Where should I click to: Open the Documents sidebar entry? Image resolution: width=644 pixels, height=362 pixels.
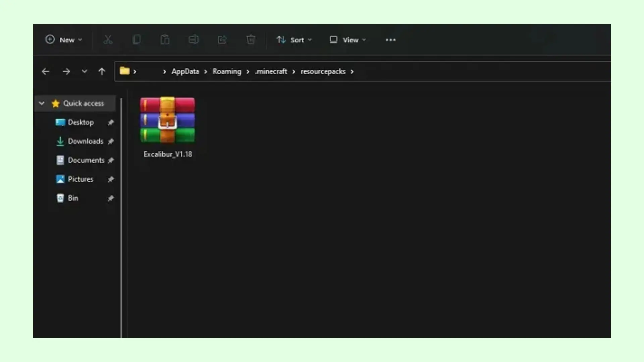coord(86,160)
